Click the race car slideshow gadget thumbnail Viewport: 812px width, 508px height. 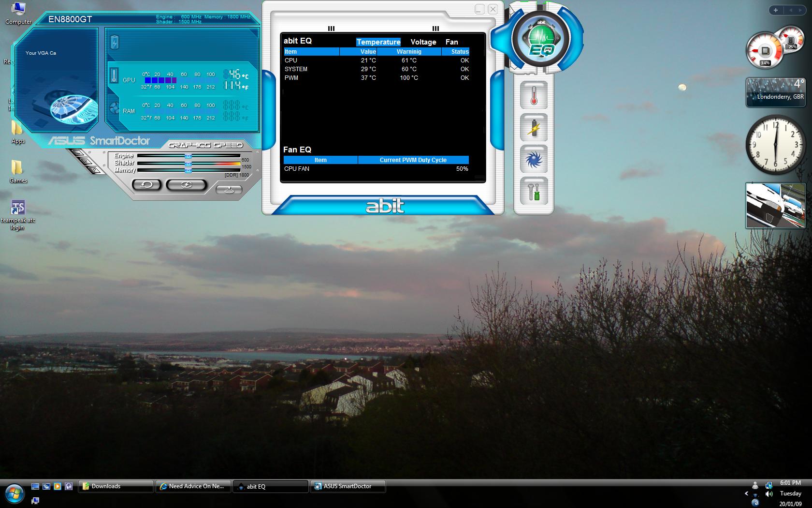click(x=775, y=205)
